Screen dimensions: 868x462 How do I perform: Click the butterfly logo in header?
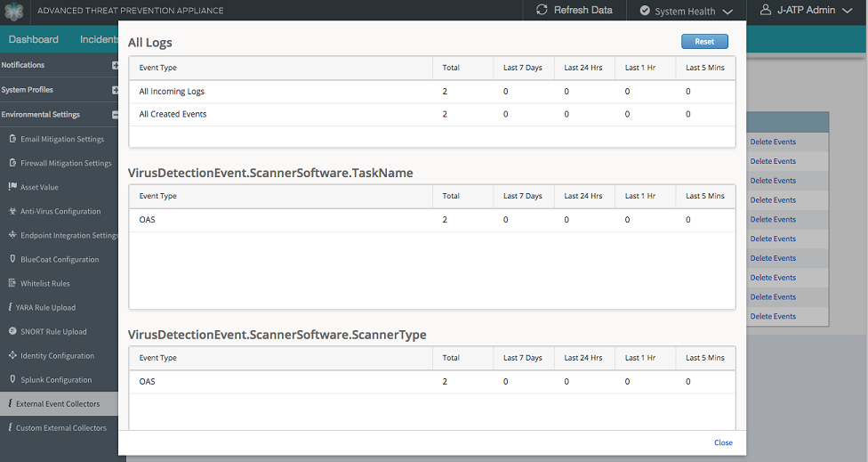point(14,12)
